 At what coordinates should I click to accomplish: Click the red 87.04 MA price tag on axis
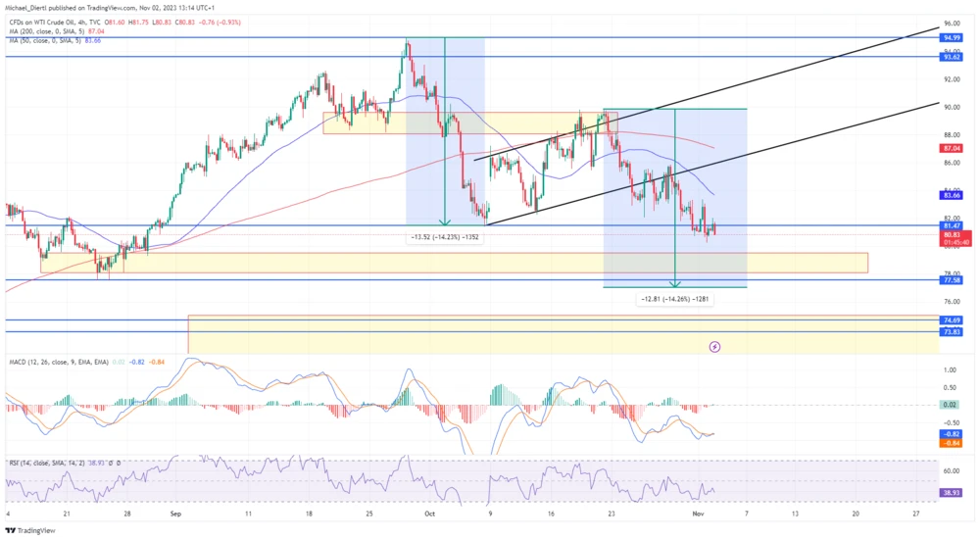(x=951, y=148)
